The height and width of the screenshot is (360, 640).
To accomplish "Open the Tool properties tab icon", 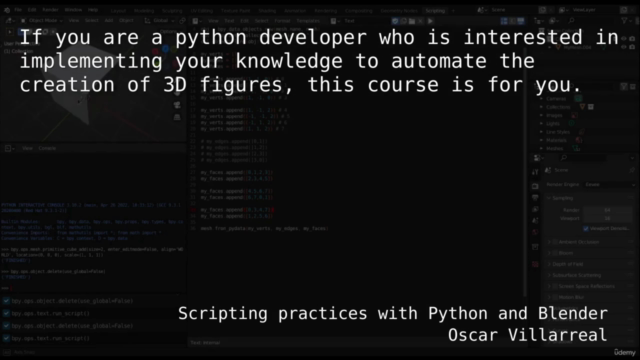I will [535, 172].
